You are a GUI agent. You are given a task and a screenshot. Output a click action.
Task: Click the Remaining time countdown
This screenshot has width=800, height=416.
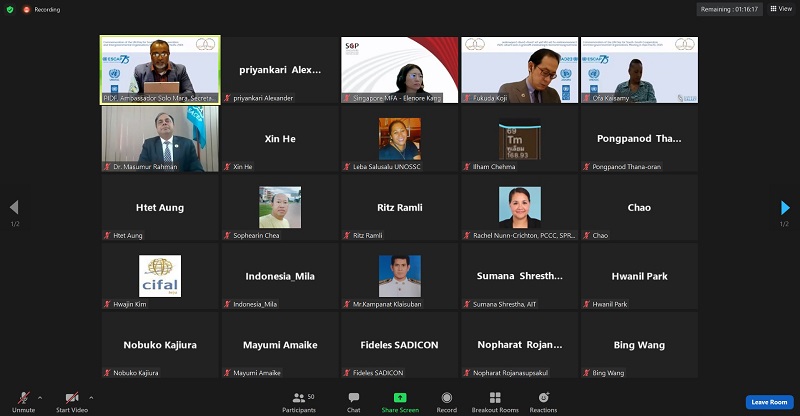click(x=729, y=9)
